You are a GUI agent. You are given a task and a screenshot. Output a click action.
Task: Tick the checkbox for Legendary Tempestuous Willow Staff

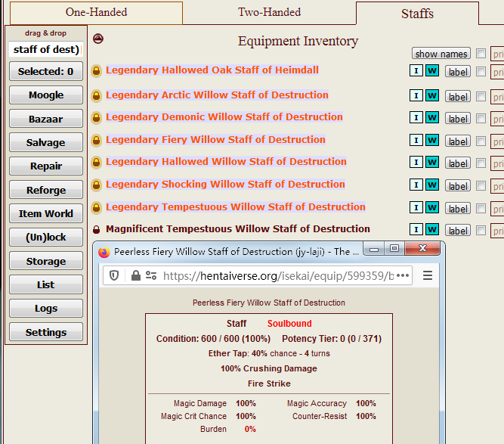tap(481, 209)
